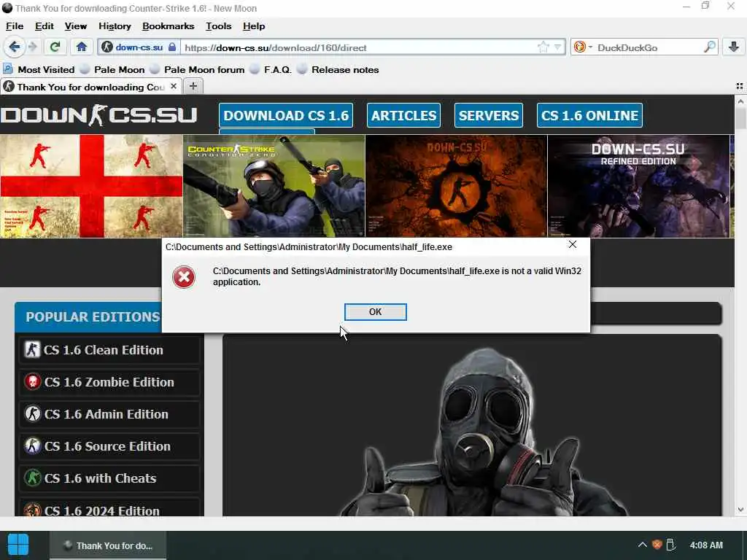The image size is (747, 560).
Task: Click the Source Edition icon
Action: pyautogui.click(x=32, y=446)
